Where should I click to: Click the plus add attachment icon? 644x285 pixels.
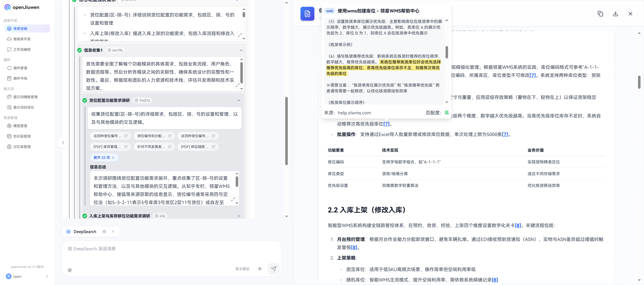click(260, 269)
